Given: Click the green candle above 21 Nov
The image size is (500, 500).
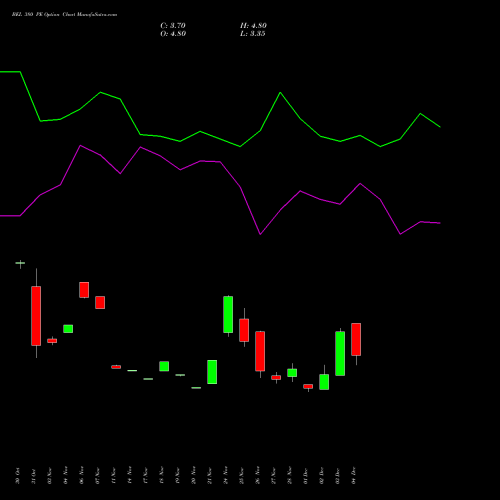Looking at the screenshot, I should [212, 372].
